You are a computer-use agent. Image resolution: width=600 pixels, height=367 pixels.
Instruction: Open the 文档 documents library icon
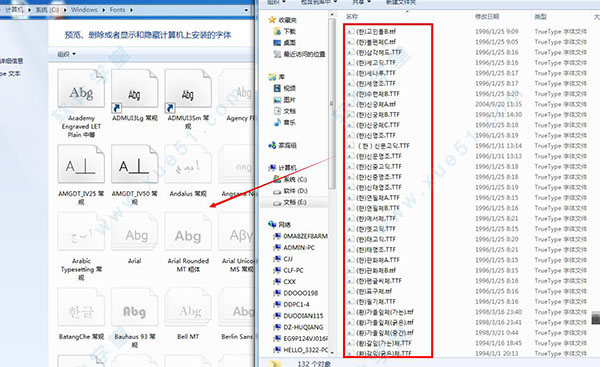click(x=277, y=111)
